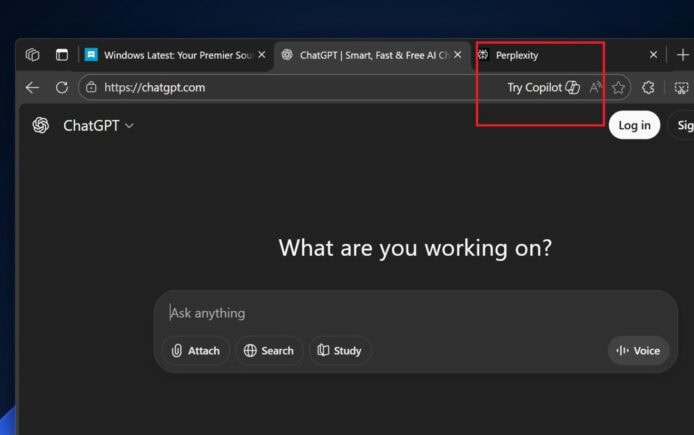The height and width of the screenshot is (435, 694).
Task: Click the Edge workspaces icon
Action: [x=33, y=55]
